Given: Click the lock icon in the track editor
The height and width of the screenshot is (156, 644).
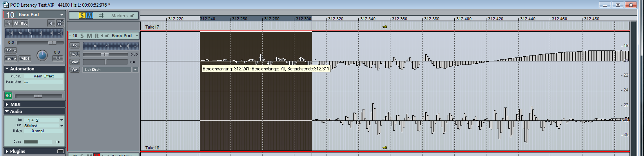Looking at the screenshot, I should pos(60,23).
